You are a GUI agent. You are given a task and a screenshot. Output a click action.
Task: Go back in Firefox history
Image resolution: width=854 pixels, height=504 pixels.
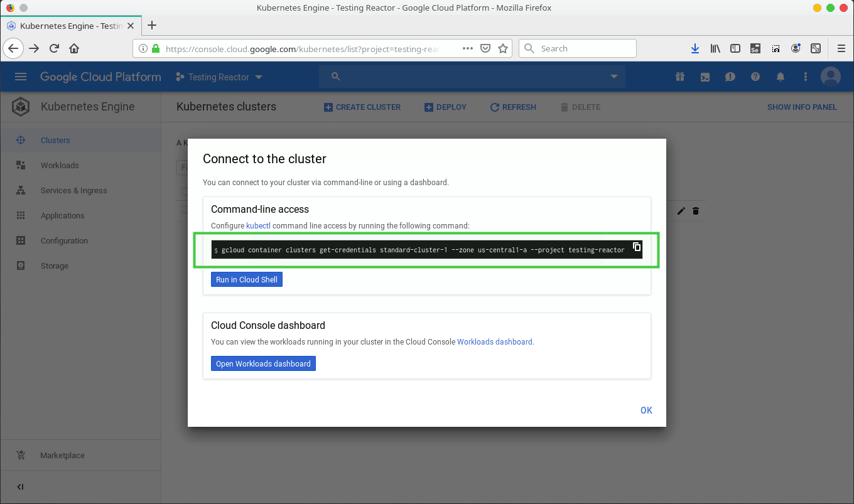(13, 48)
